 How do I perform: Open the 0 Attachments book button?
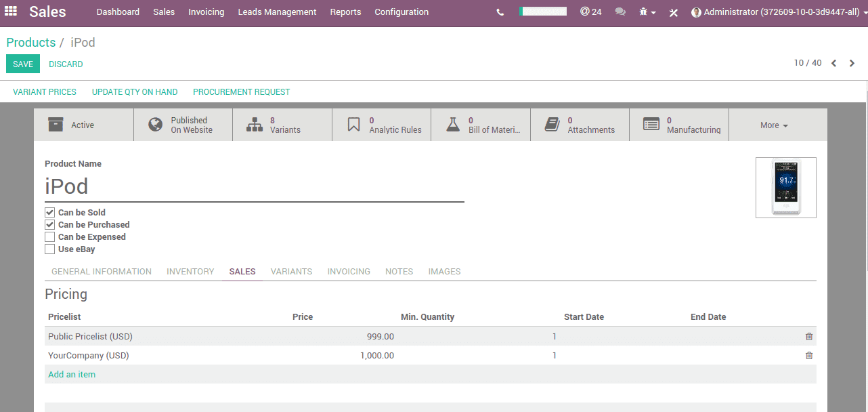click(580, 125)
